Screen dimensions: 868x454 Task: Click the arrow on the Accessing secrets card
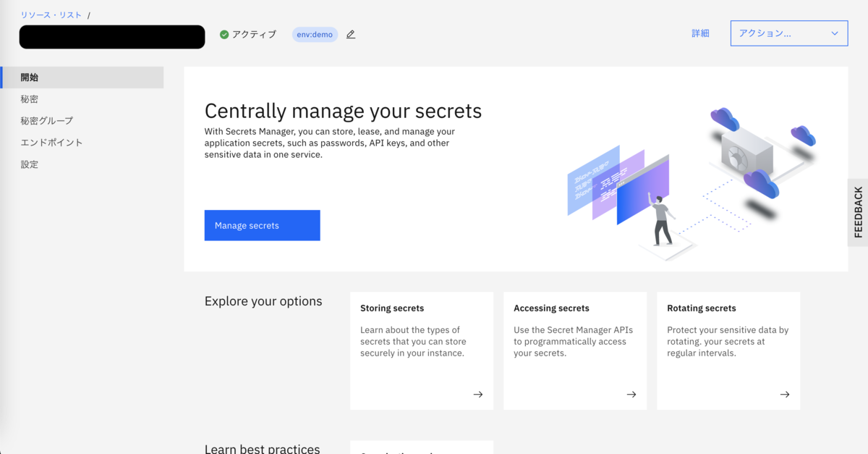[631, 394]
